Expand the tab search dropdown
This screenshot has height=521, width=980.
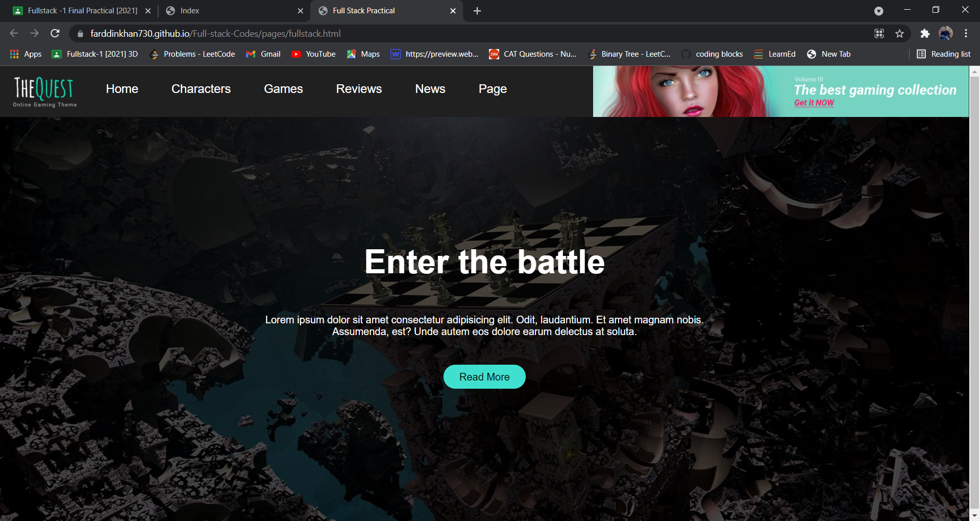878,11
